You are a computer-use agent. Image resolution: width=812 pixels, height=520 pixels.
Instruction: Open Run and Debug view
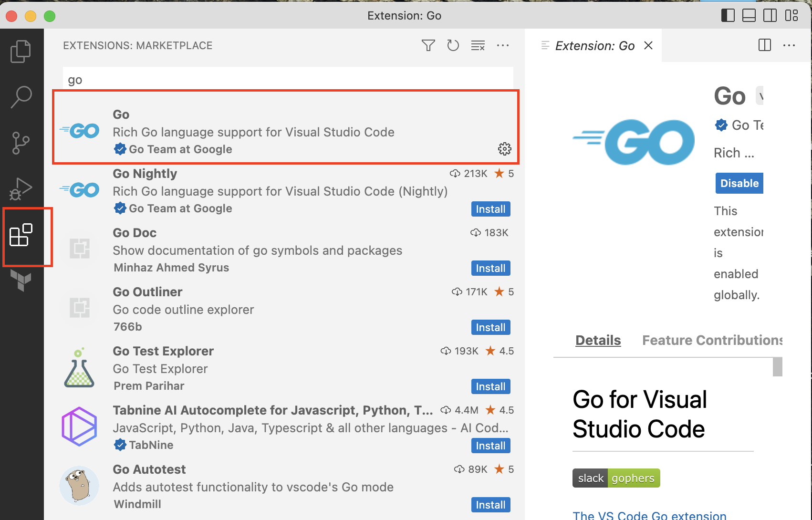pyautogui.click(x=21, y=189)
